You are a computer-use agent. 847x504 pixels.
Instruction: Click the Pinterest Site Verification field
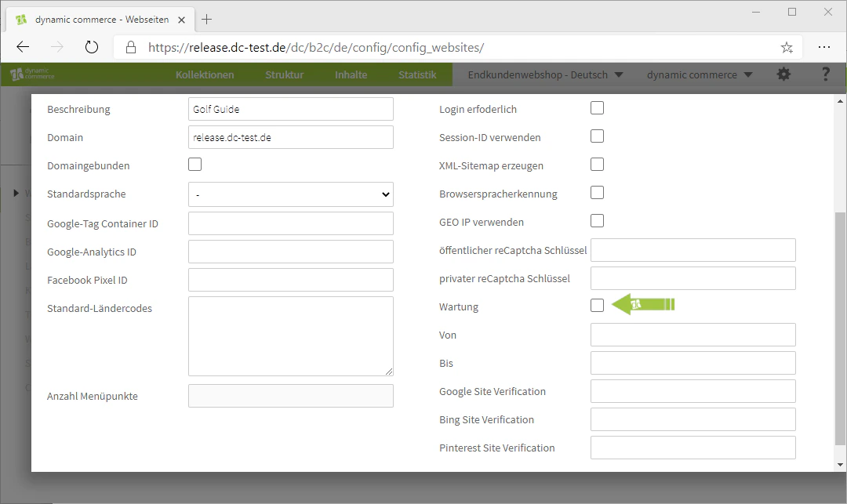693,448
